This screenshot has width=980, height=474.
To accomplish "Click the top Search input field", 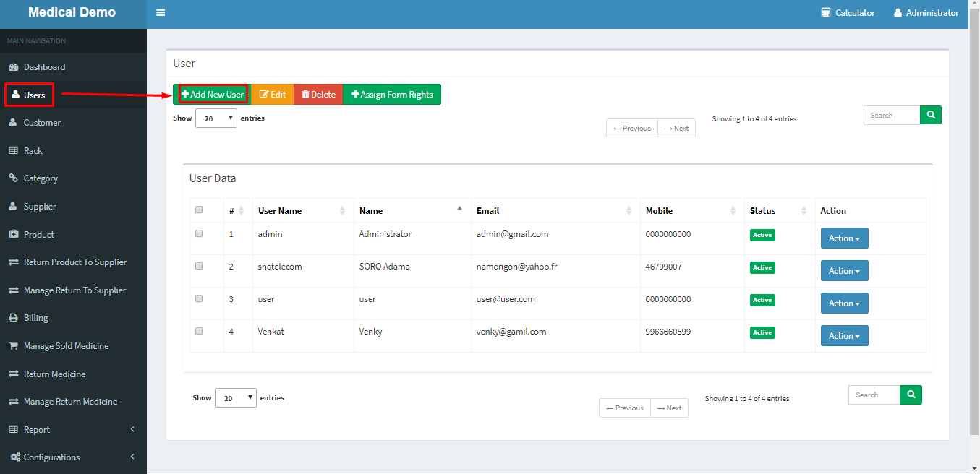I will 892,115.
